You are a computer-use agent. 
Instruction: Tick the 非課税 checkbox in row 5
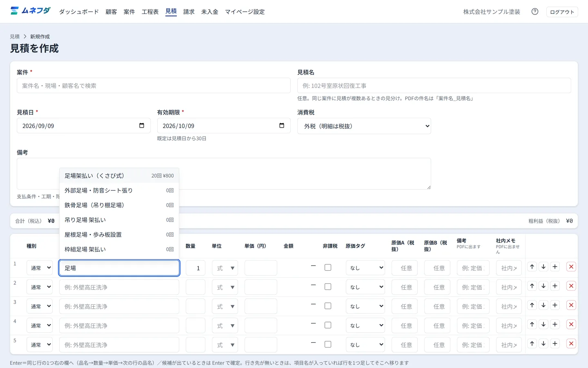click(328, 344)
